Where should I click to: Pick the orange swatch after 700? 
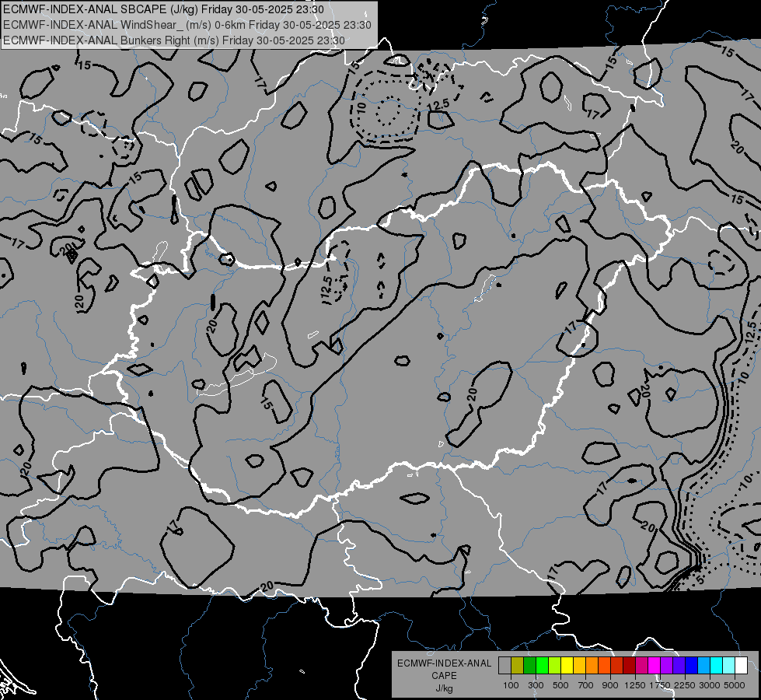(x=592, y=666)
